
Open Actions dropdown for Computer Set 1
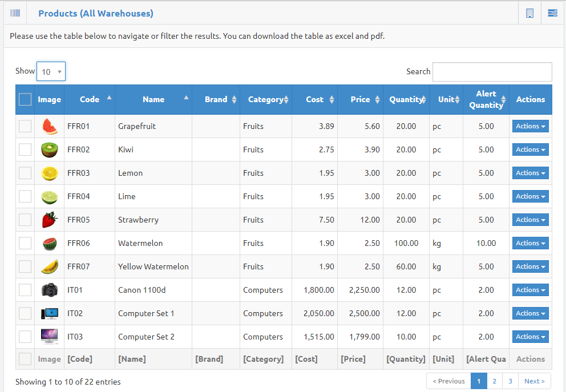pyautogui.click(x=530, y=313)
